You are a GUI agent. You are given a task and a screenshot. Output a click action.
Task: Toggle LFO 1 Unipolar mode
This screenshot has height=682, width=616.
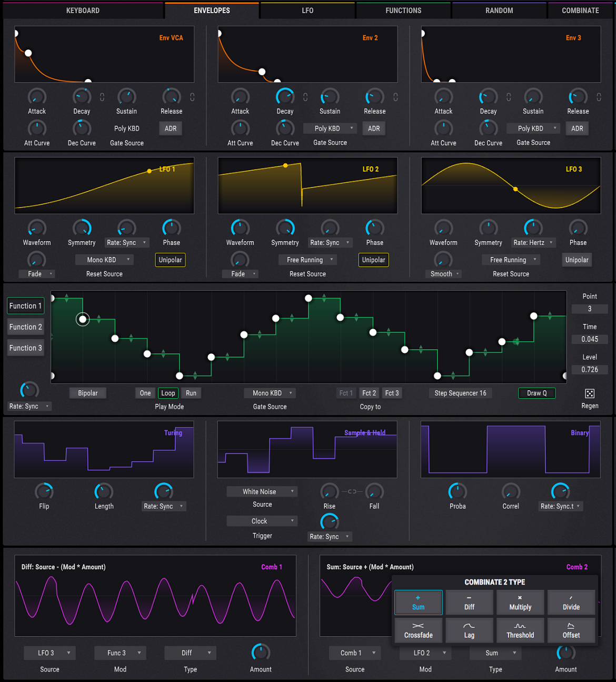(x=171, y=260)
